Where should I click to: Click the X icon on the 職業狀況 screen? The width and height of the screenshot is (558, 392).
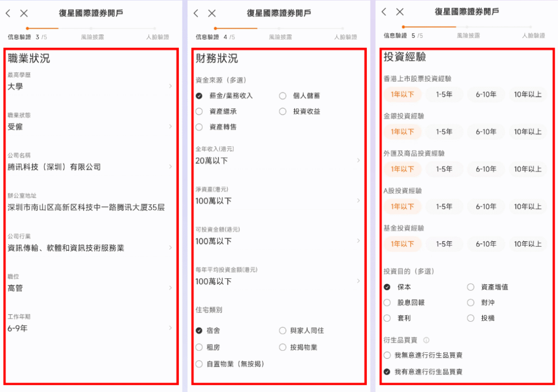coord(24,12)
